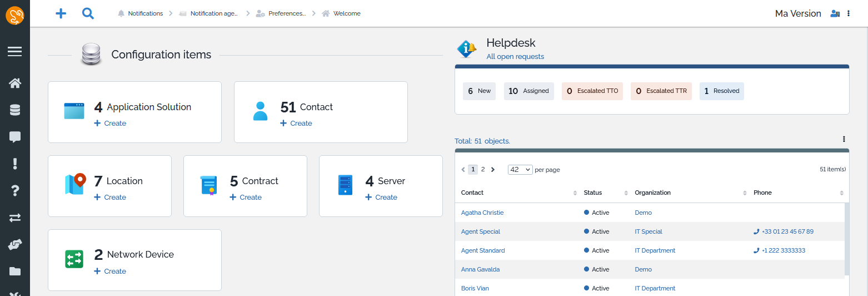Open the database Configuration Management icon
The height and width of the screenshot is (296, 868).
[x=15, y=110]
